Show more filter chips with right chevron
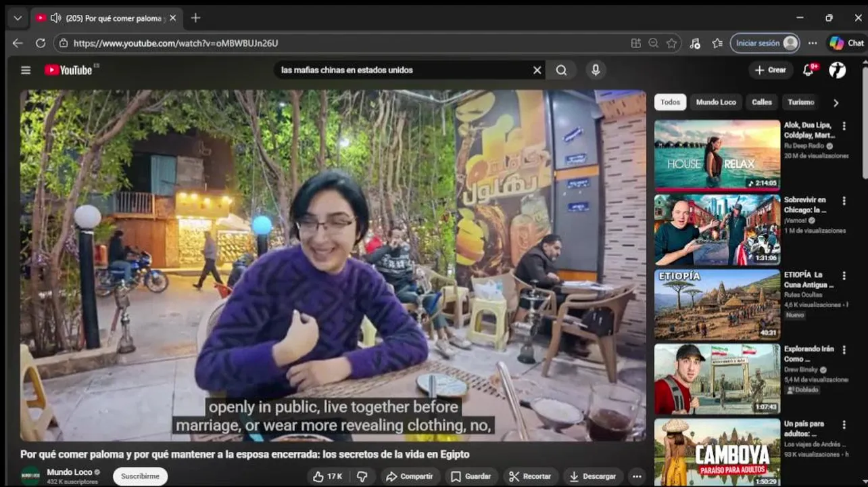Screen dimensions: 868x487 click(836, 103)
